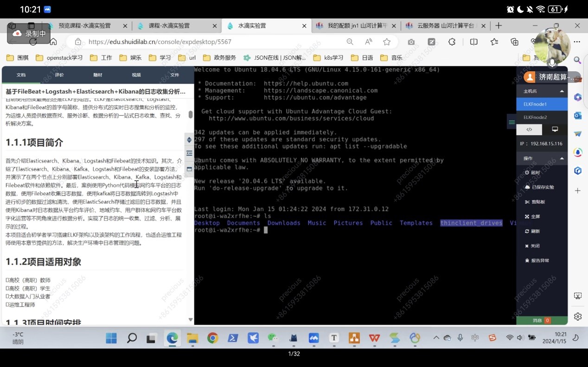Click 刷新 to refresh the desktop
The height and width of the screenshot is (367, 588).
point(532,231)
